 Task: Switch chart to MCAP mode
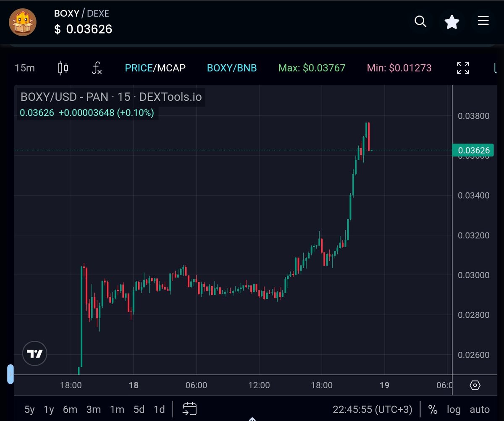tap(171, 68)
